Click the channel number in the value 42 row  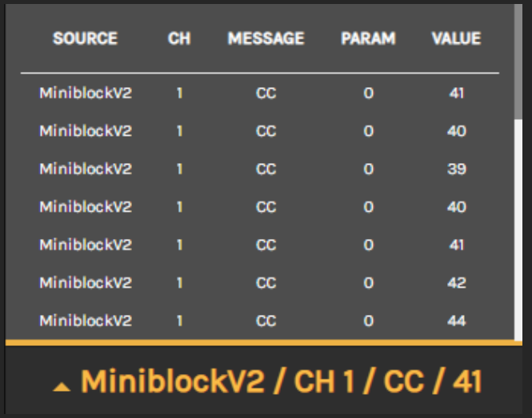point(179,283)
